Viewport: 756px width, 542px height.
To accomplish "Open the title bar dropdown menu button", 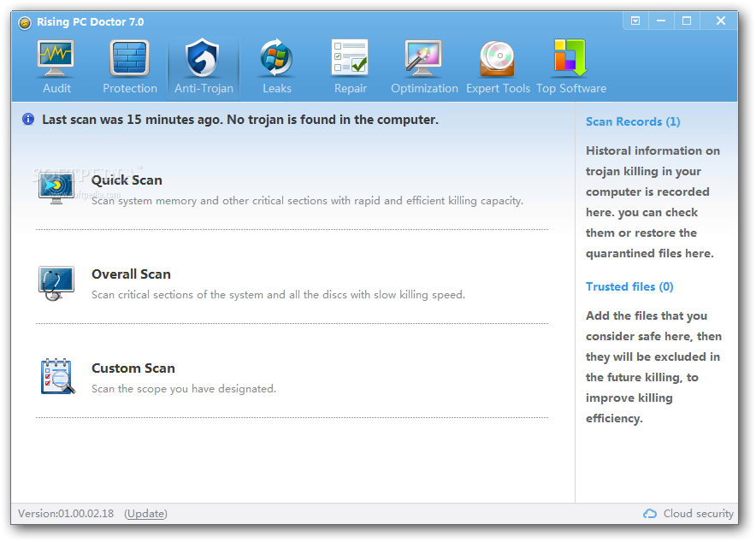I will tap(635, 21).
